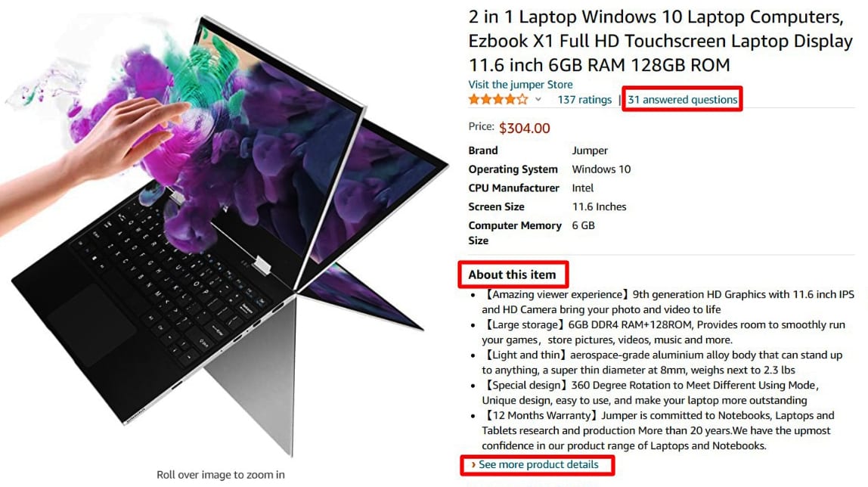The height and width of the screenshot is (487, 868).
Task: Click the Computer Memory Size 6 GB value
Action: coord(584,225)
